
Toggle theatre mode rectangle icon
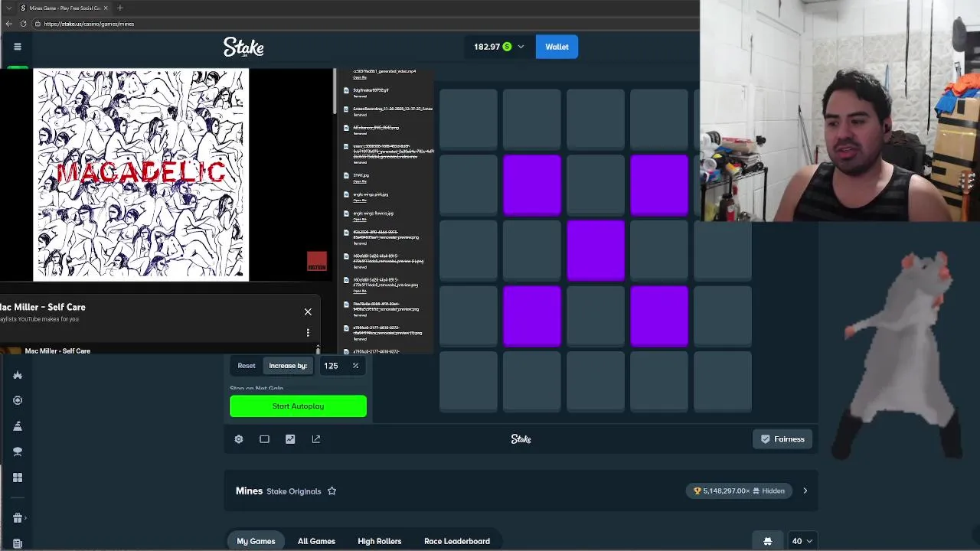point(264,439)
